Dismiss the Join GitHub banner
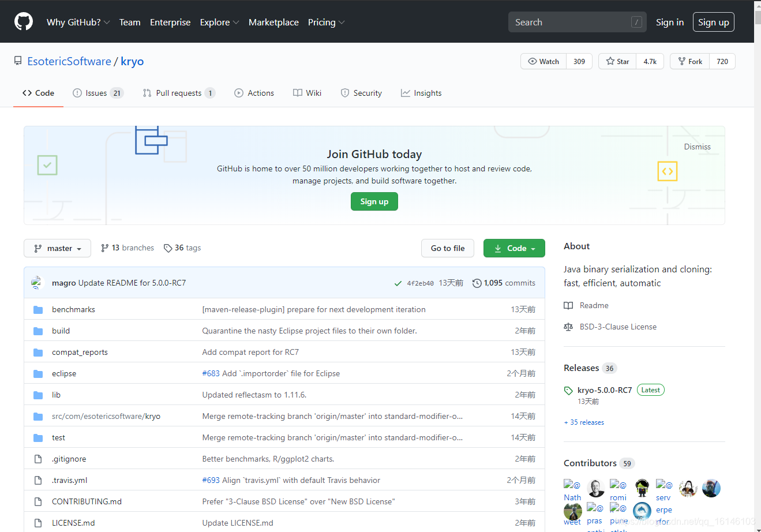The image size is (761, 532). 697,147
